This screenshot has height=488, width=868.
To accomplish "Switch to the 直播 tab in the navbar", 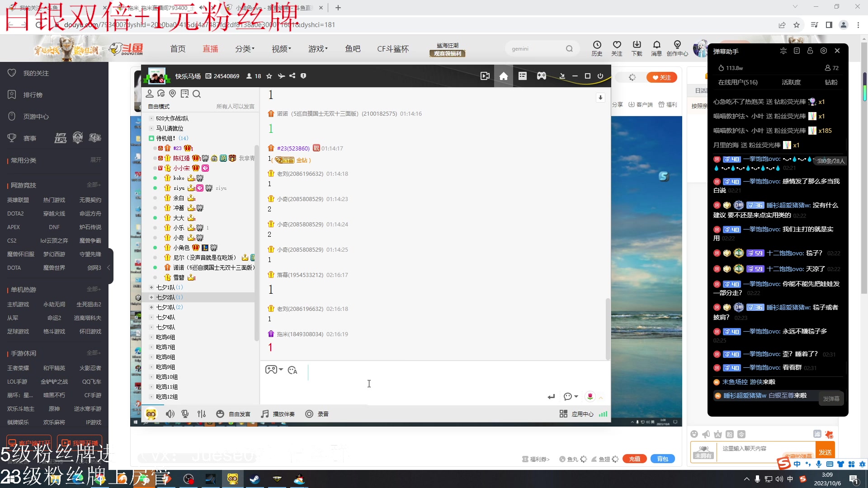I will coord(210,48).
